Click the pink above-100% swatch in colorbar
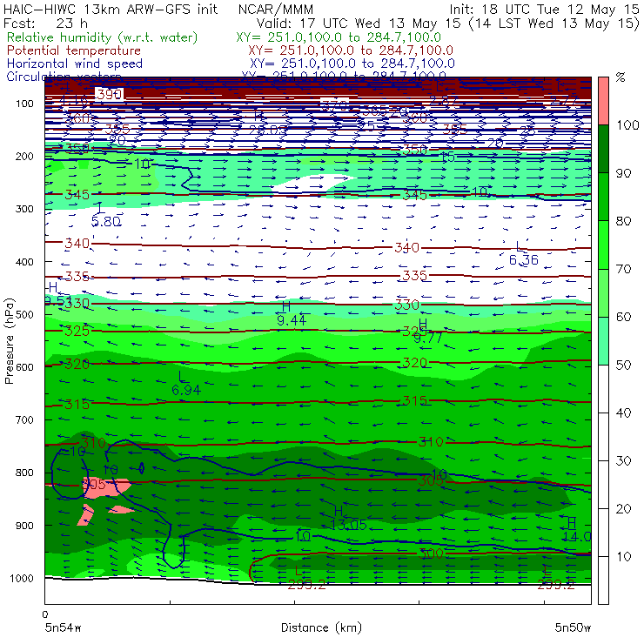Screen dimensions: 644x644 point(603,101)
